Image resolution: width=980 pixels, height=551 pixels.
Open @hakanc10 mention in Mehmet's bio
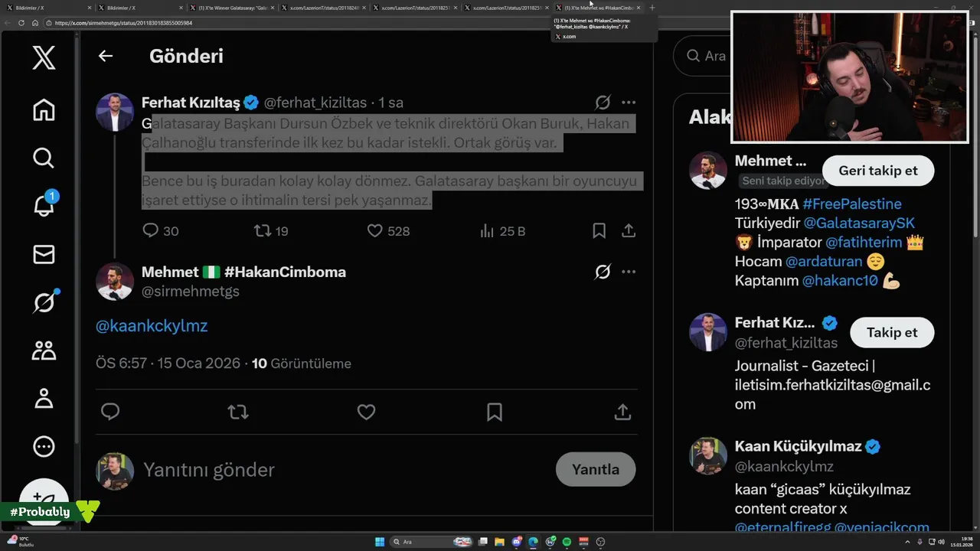tap(840, 281)
